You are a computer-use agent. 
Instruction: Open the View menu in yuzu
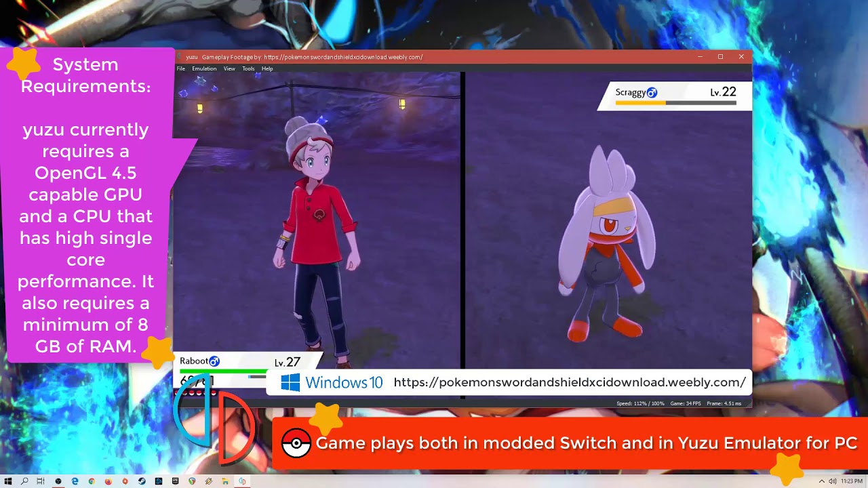(229, 68)
